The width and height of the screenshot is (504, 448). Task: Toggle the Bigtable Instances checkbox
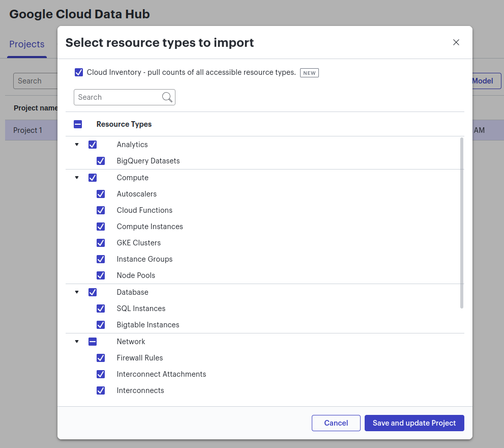(101, 325)
